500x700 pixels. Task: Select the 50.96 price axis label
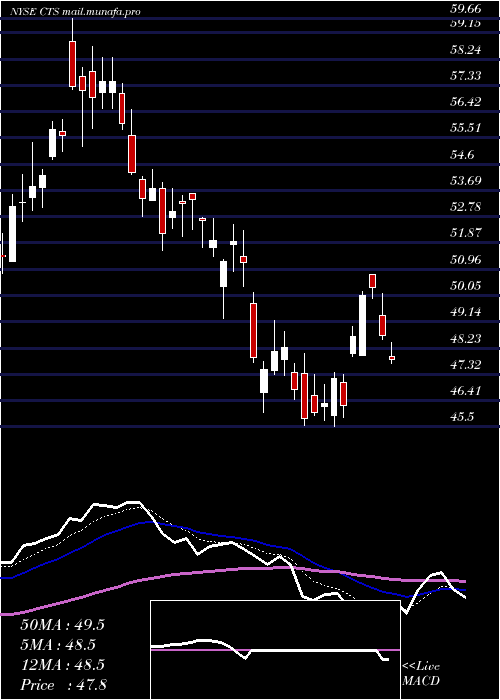[x=464, y=259]
